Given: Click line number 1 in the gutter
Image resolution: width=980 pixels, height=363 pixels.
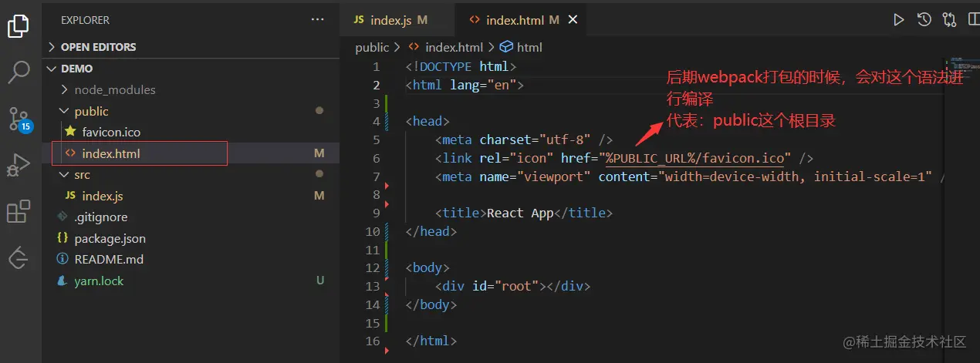Looking at the screenshot, I should (x=376, y=66).
